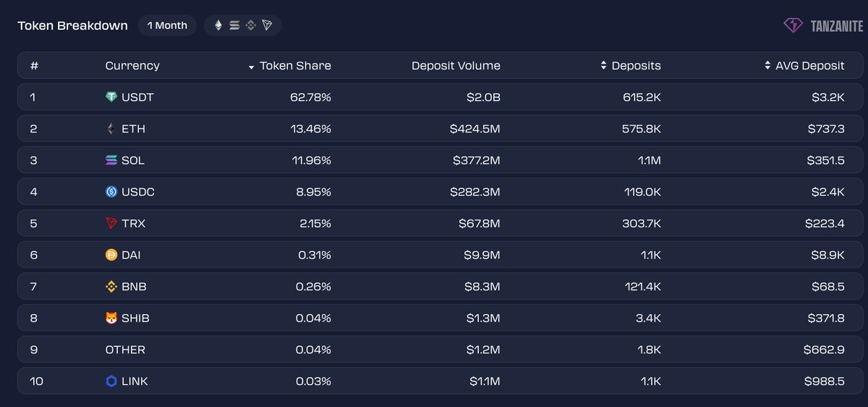868x407 pixels.
Task: Click the 575.8K deposits count
Action: (x=641, y=129)
